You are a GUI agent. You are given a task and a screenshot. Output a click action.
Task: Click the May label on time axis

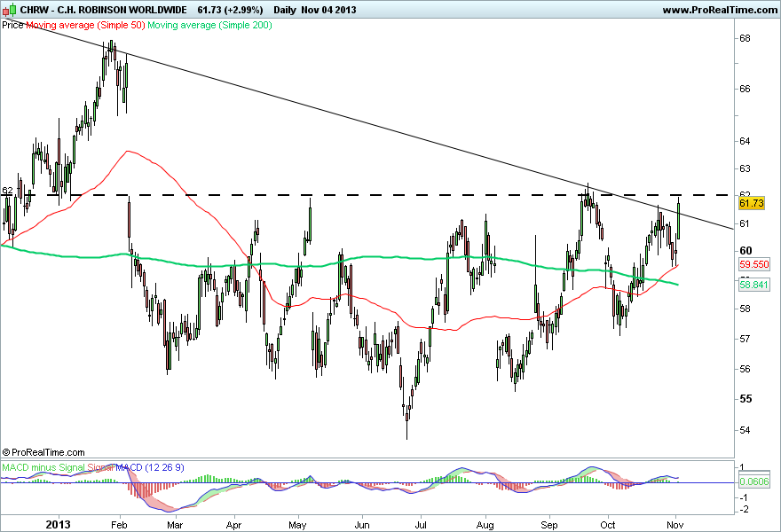[x=298, y=525]
